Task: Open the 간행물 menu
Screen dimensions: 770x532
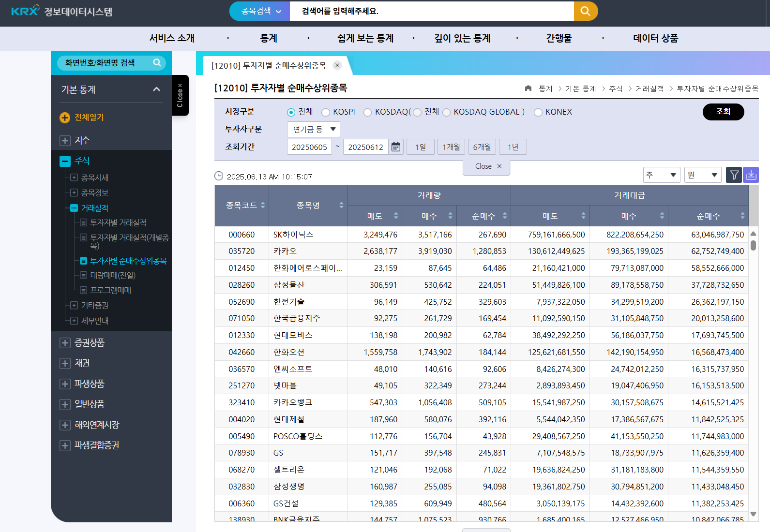Action: click(x=559, y=38)
